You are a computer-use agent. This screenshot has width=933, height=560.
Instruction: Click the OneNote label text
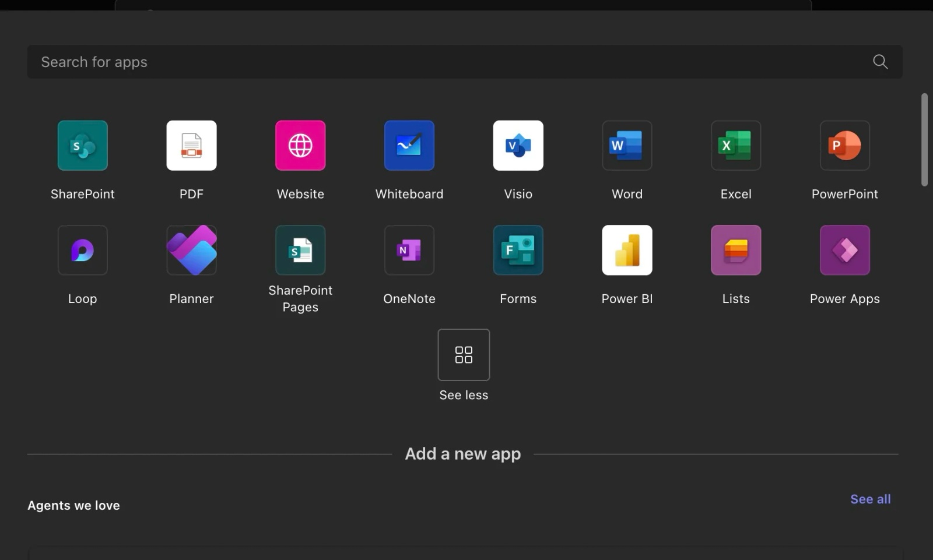(409, 299)
